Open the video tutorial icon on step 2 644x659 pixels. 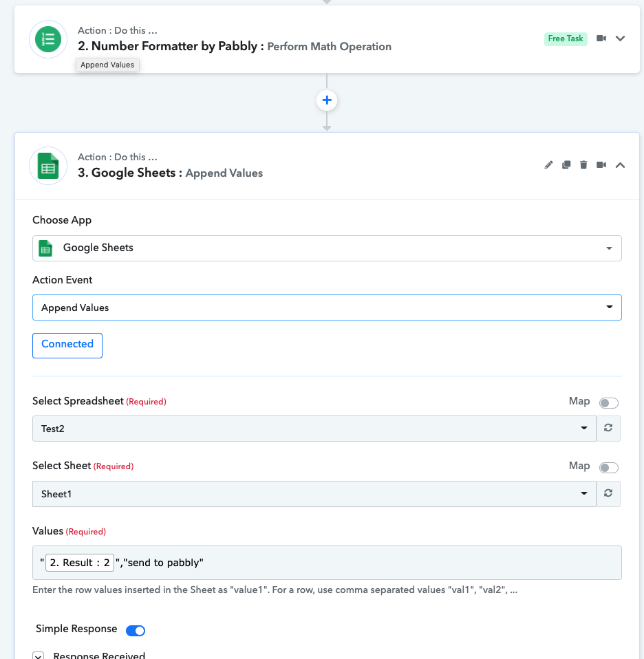coord(601,39)
